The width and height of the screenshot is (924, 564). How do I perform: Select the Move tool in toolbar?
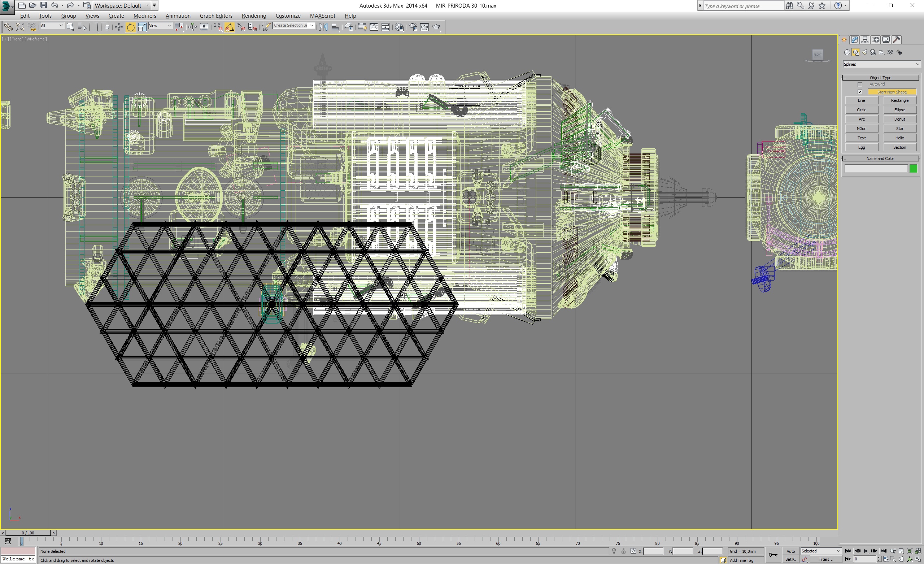click(x=118, y=27)
